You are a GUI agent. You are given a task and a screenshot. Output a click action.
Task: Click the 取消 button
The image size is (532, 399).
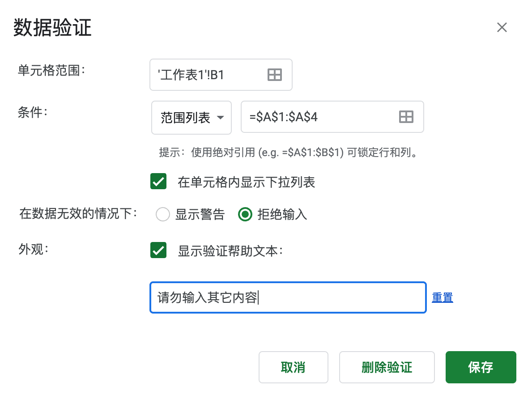294,367
